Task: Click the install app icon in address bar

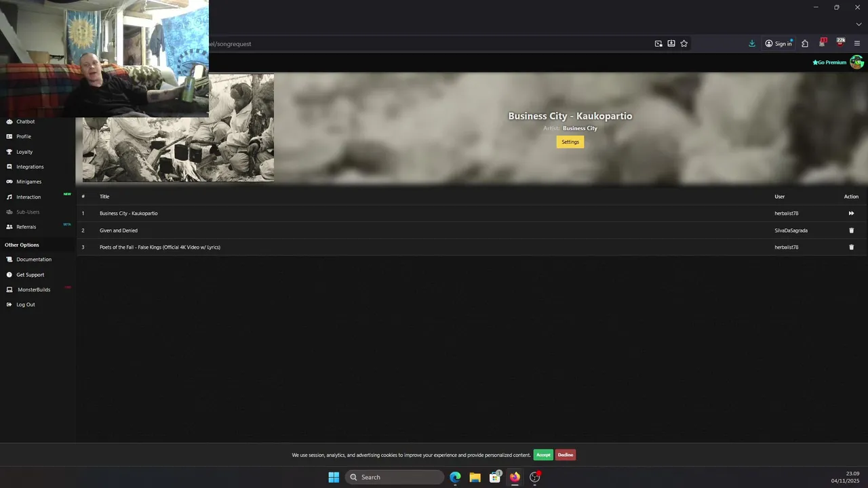Action: (x=671, y=43)
